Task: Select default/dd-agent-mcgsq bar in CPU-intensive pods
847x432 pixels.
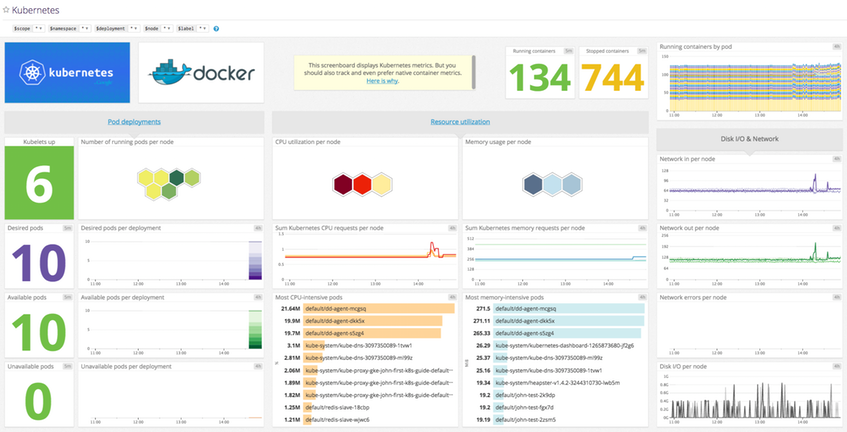Action: [x=378, y=308]
